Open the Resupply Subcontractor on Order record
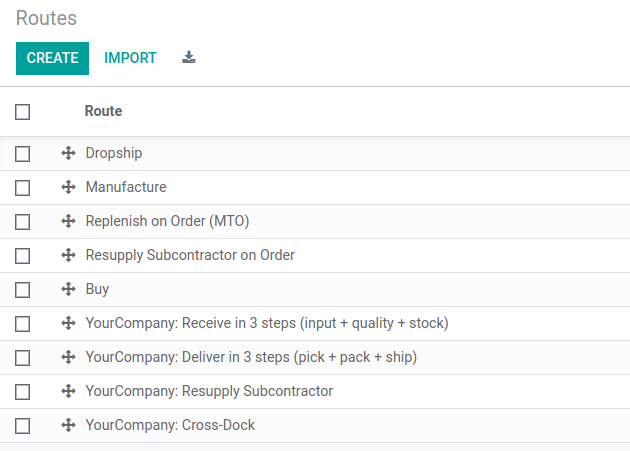 click(x=190, y=255)
